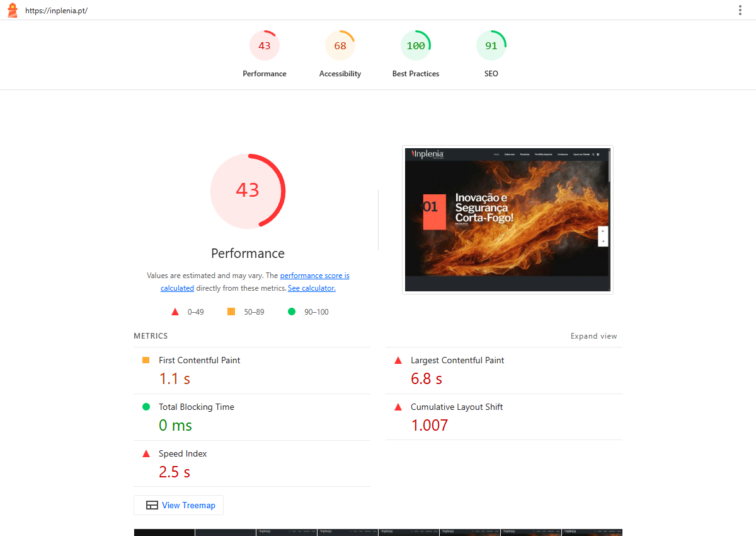This screenshot has height=536, width=756.
Task: Click the Speed Index metric title
Action: (183, 453)
